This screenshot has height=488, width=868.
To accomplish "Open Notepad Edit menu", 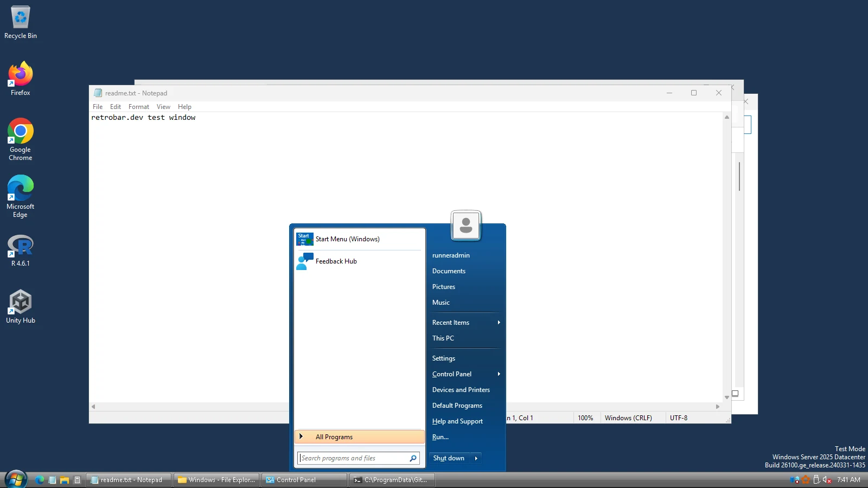I will click(116, 107).
